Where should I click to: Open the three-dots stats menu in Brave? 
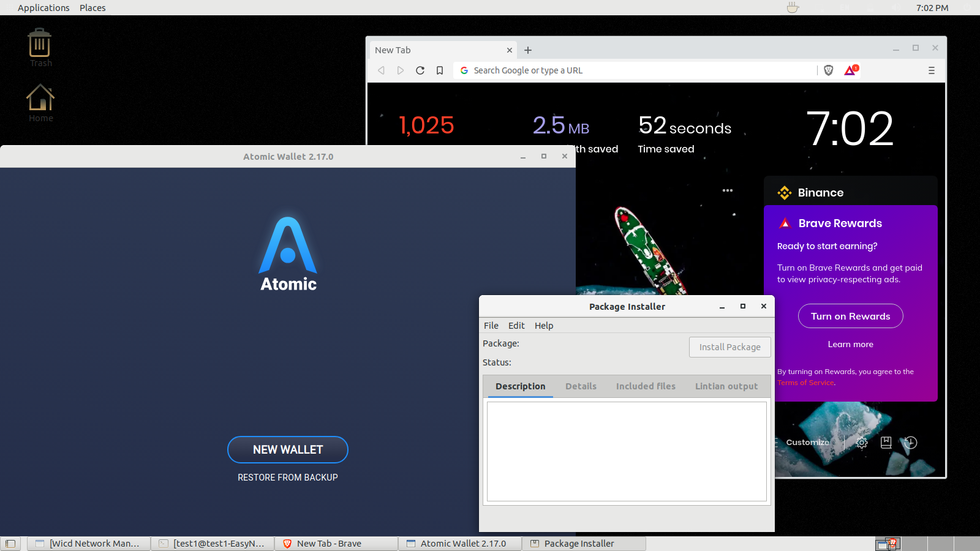728,190
